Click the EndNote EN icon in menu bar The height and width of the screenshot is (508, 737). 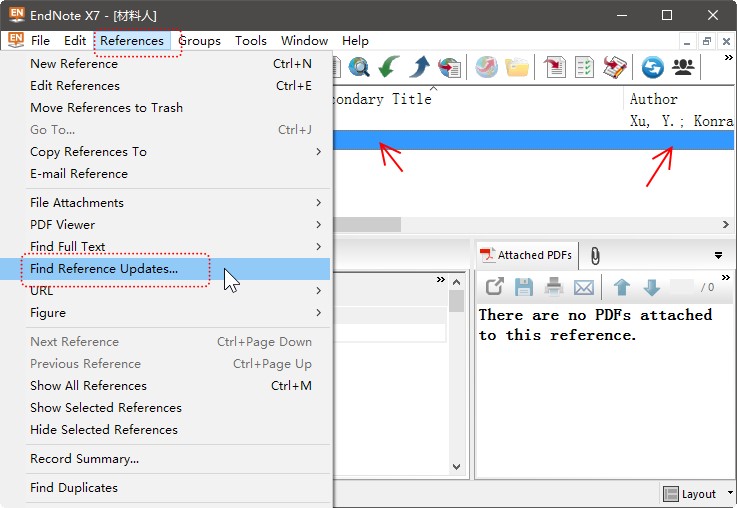16,40
